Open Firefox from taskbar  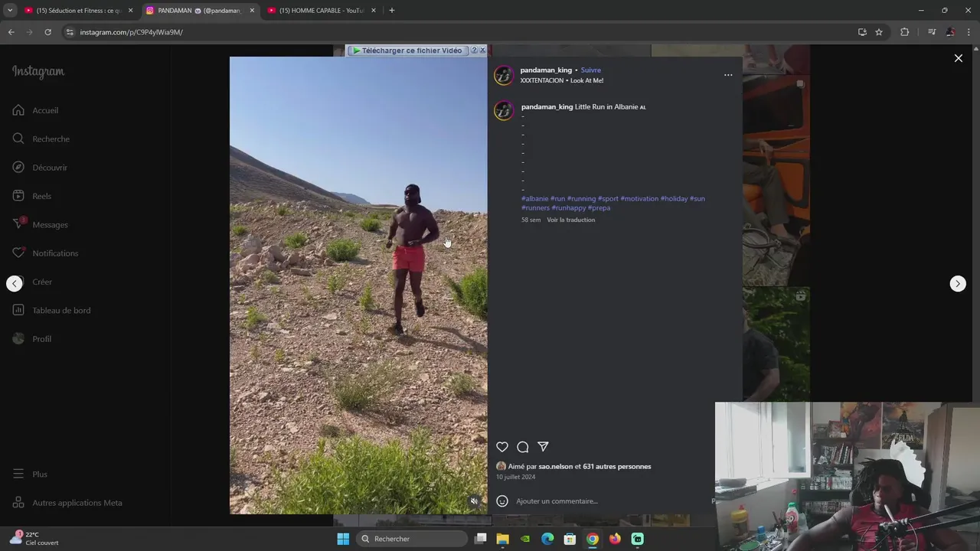click(x=615, y=539)
